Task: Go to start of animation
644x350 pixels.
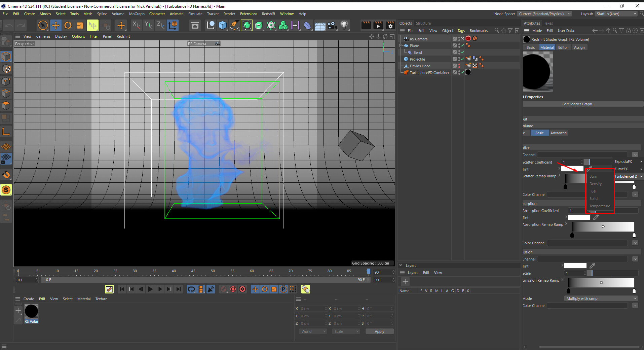Action: 122,289
